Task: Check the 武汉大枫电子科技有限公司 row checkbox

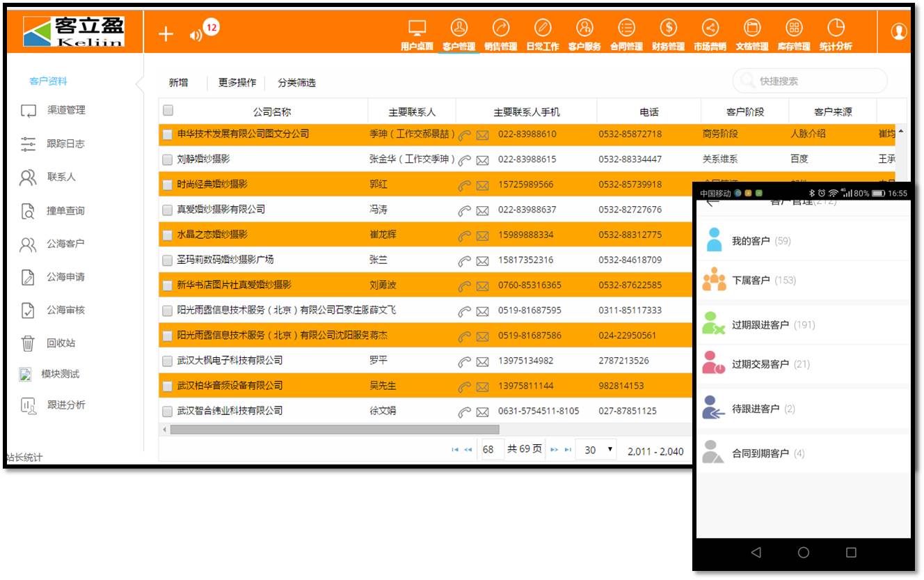Action: click(x=167, y=361)
